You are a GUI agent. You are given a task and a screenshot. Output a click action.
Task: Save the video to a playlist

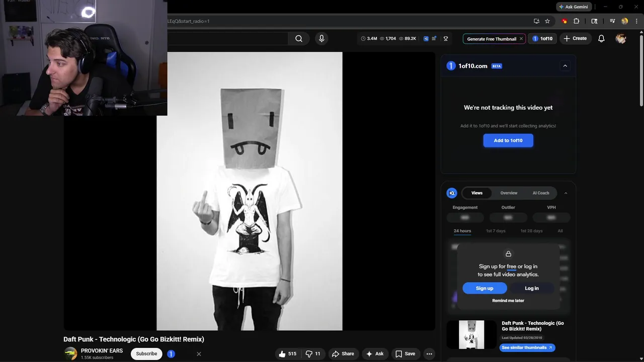tap(405, 354)
